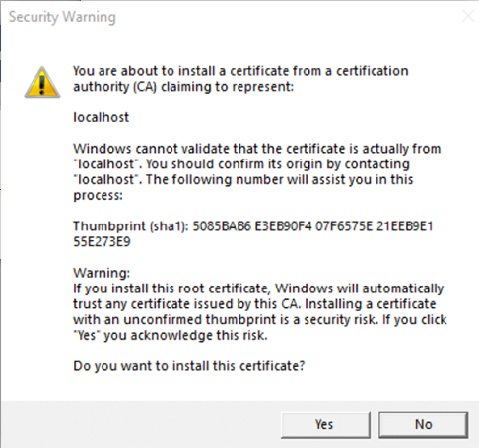Viewport: 479px width, 448px height.
Task: Click the gray footer bar beside Yes
Action: coord(141,424)
